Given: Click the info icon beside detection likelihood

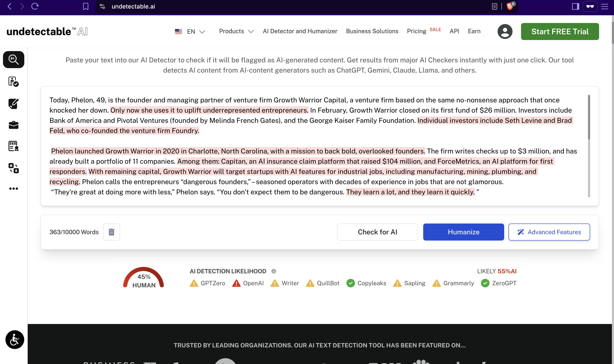Looking at the screenshot, I should [x=274, y=271].
